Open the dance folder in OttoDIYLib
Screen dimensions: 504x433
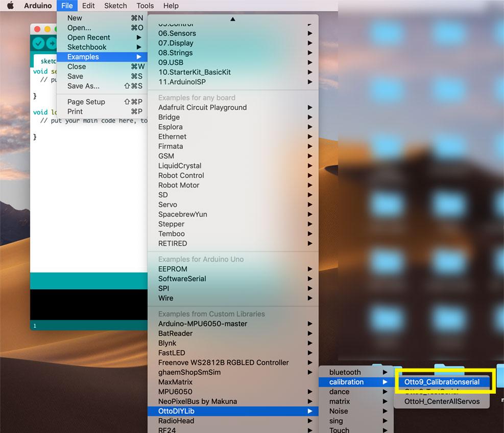tap(356, 392)
